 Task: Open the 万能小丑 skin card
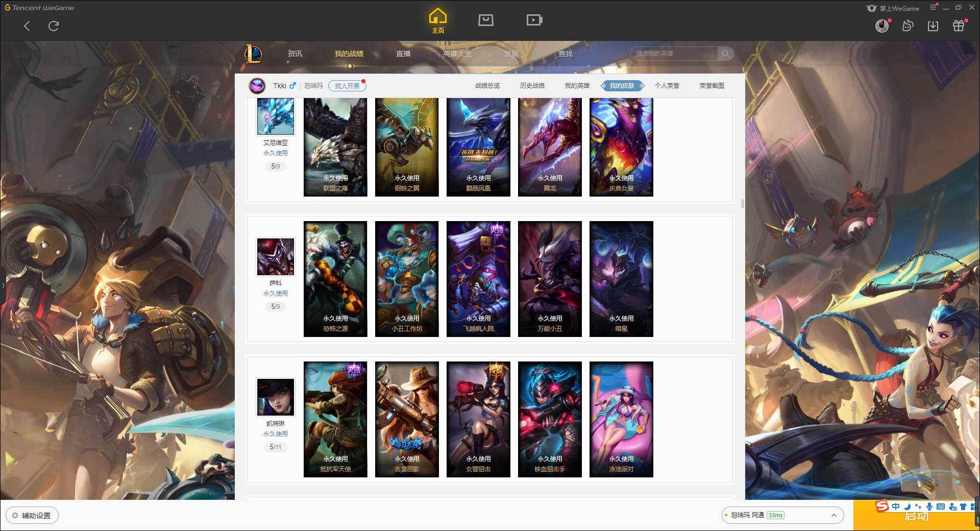coord(550,279)
